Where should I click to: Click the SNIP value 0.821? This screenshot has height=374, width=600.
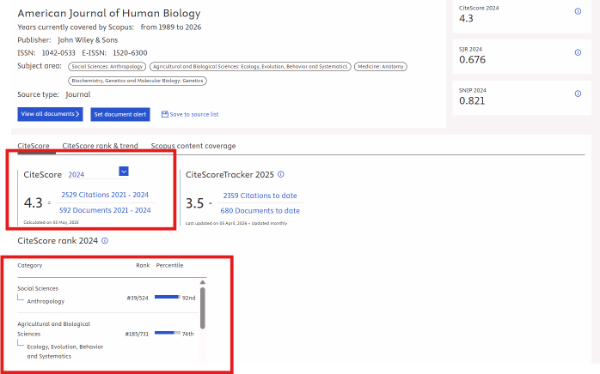472,101
